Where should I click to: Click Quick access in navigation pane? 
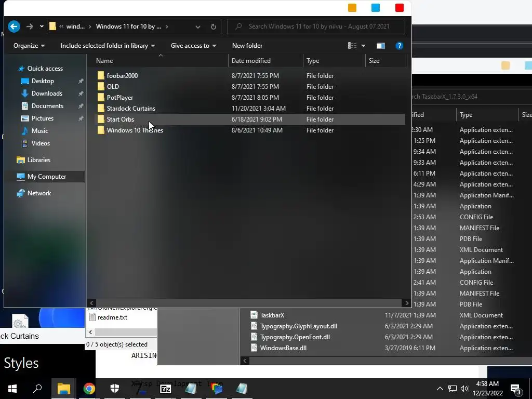click(x=45, y=68)
